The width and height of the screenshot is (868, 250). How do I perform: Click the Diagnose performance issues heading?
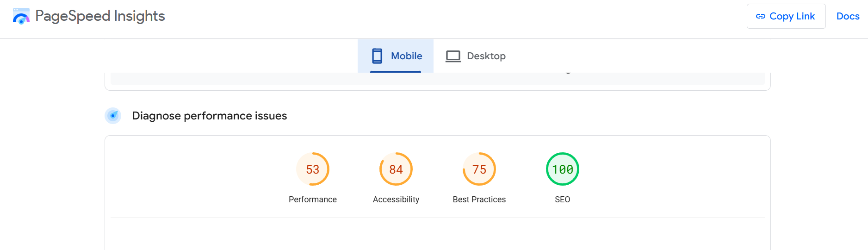coord(210,116)
